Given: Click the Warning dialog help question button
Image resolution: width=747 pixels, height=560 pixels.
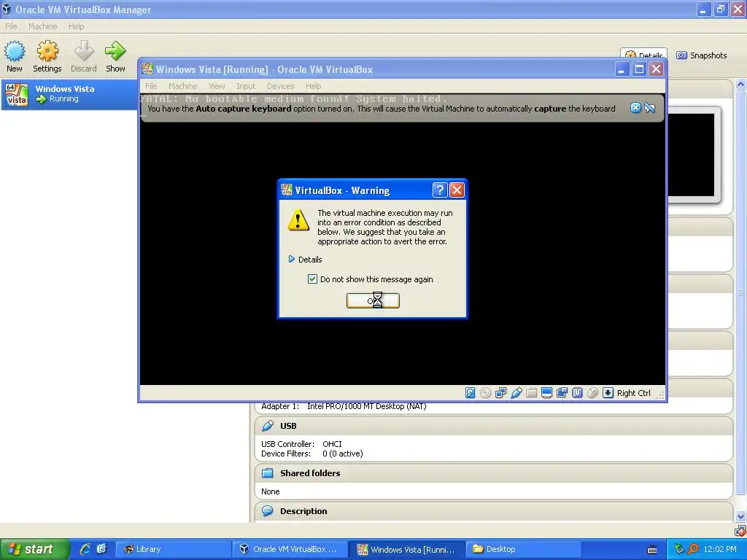Looking at the screenshot, I should 440,190.
